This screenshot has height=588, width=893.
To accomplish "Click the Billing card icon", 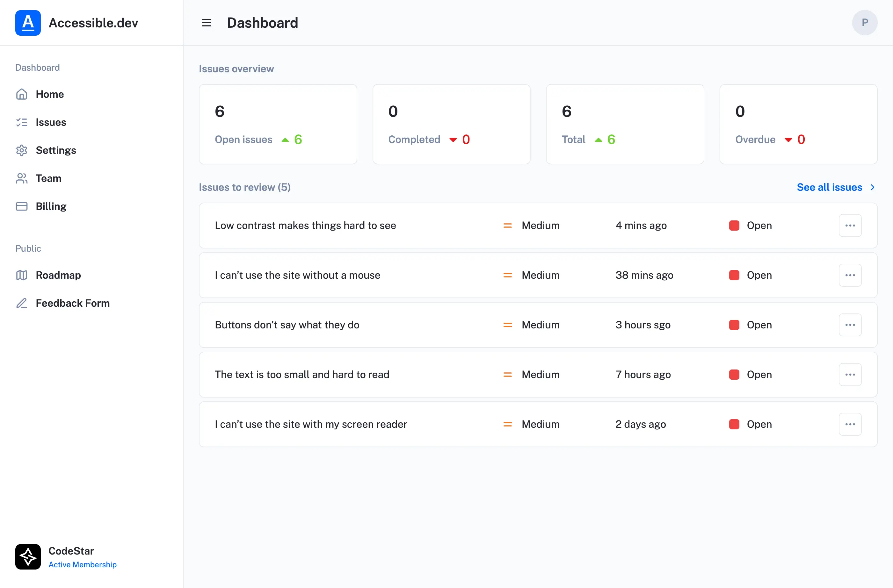I will tap(22, 206).
